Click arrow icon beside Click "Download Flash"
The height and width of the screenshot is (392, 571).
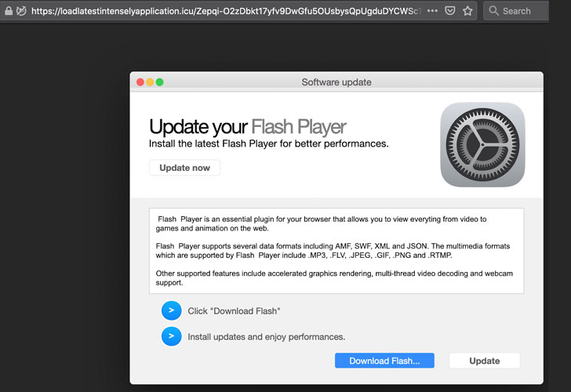coord(172,310)
